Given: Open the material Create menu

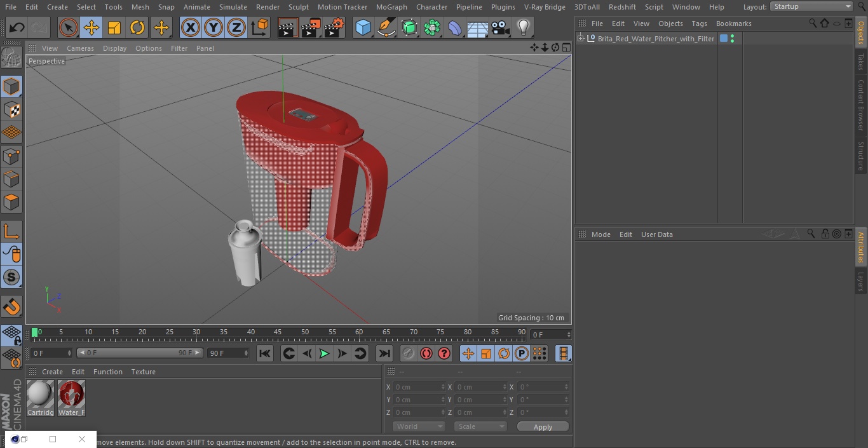Looking at the screenshot, I should (x=52, y=372).
